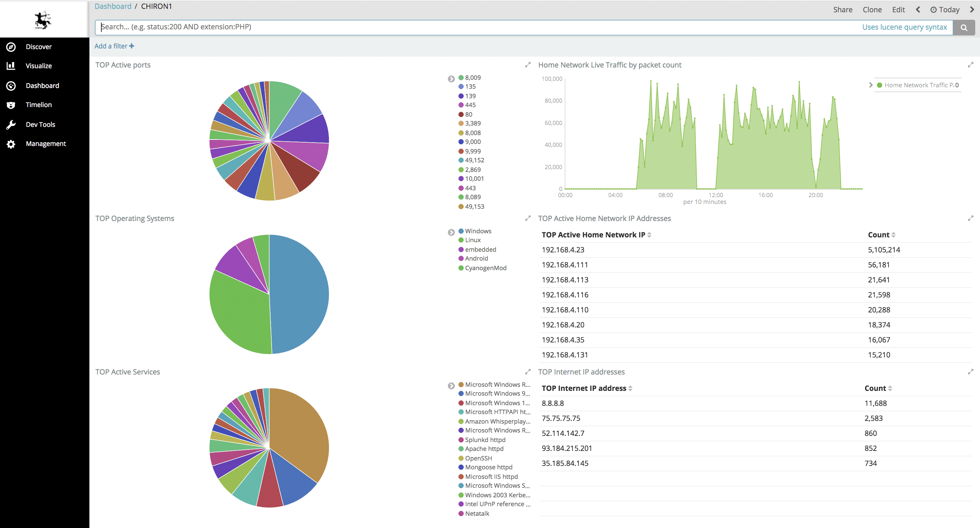Select CyanogenMod in the OS legend
This screenshot has height=528, width=980.
(485, 268)
